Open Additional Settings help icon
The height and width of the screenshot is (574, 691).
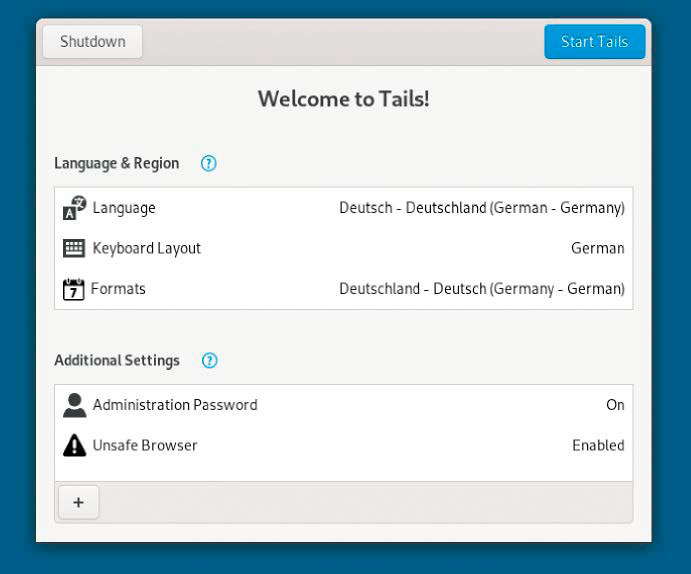point(209,360)
